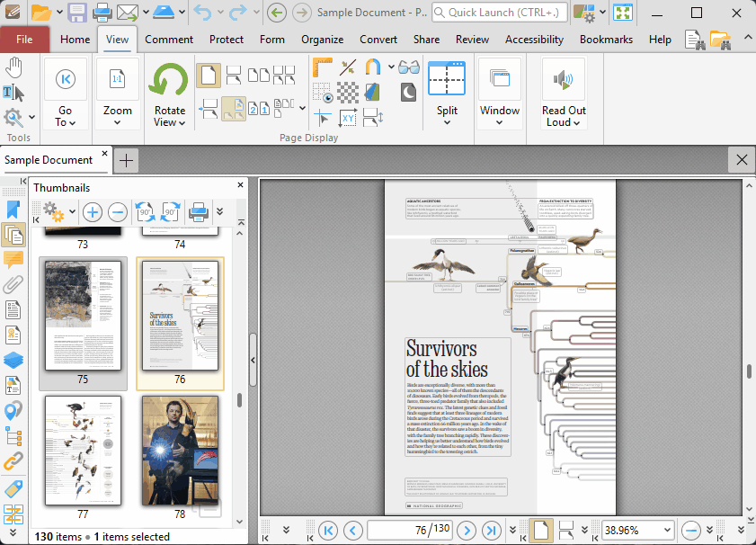Open the Bookmarks pane in sidebar
Viewport: 756px width, 545px height.
coord(13,210)
